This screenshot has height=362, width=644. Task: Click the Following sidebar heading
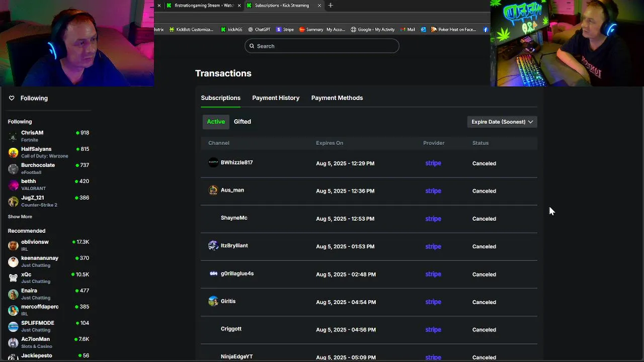coord(34,98)
